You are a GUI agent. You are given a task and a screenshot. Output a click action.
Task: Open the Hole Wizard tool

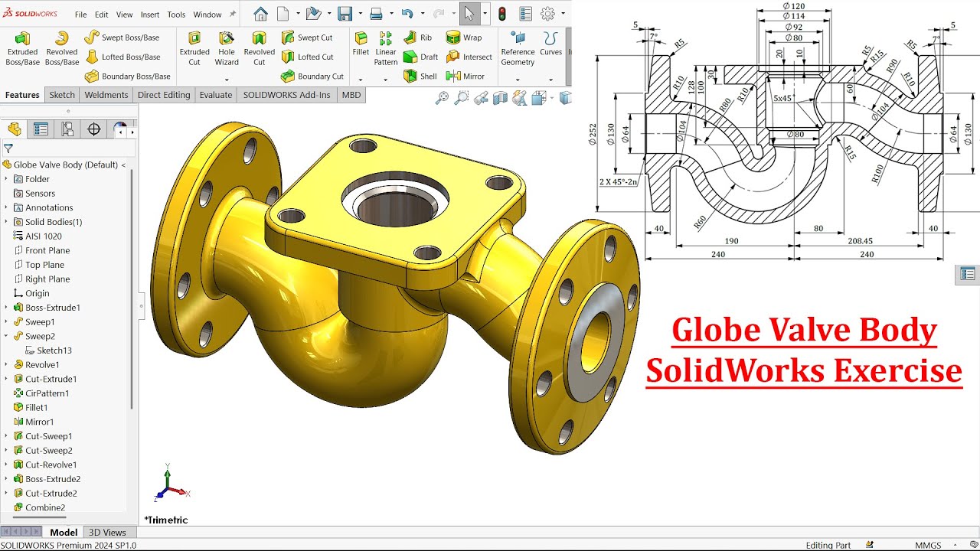tap(227, 48)
